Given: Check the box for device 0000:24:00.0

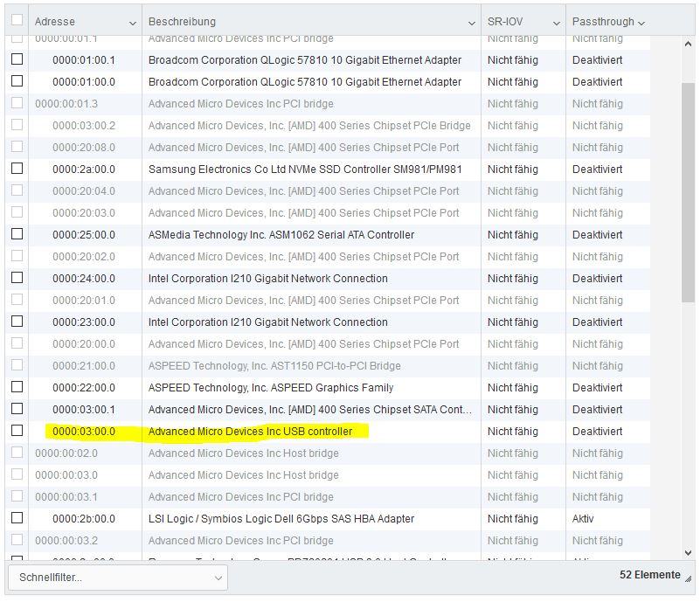Looking at the screenshot, I should pyautogui.click(x=17, y=278).
